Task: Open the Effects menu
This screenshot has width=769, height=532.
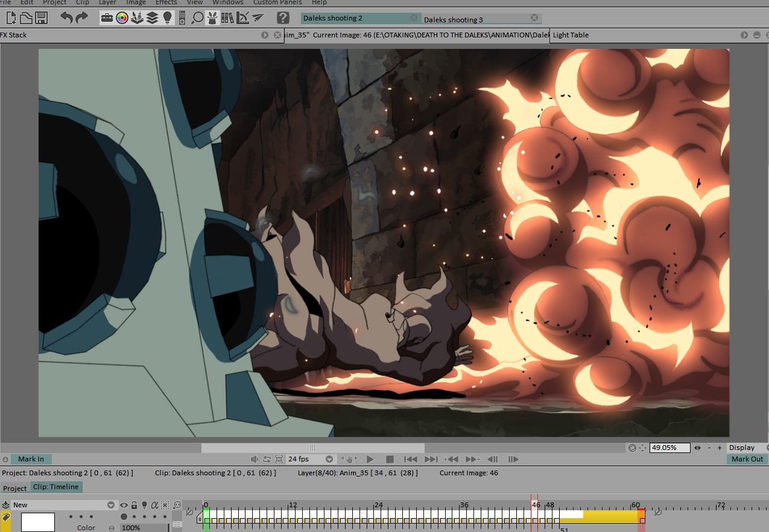Action: pos(166,2)
